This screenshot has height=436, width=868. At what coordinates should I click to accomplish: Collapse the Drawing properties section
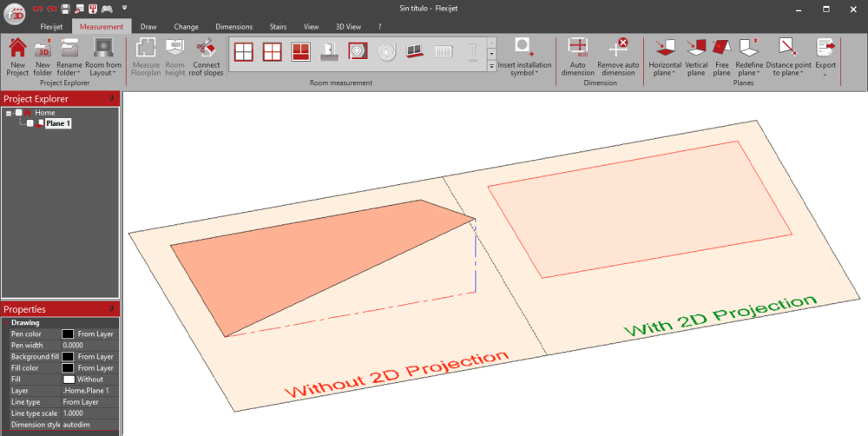(x=6, y=322)
